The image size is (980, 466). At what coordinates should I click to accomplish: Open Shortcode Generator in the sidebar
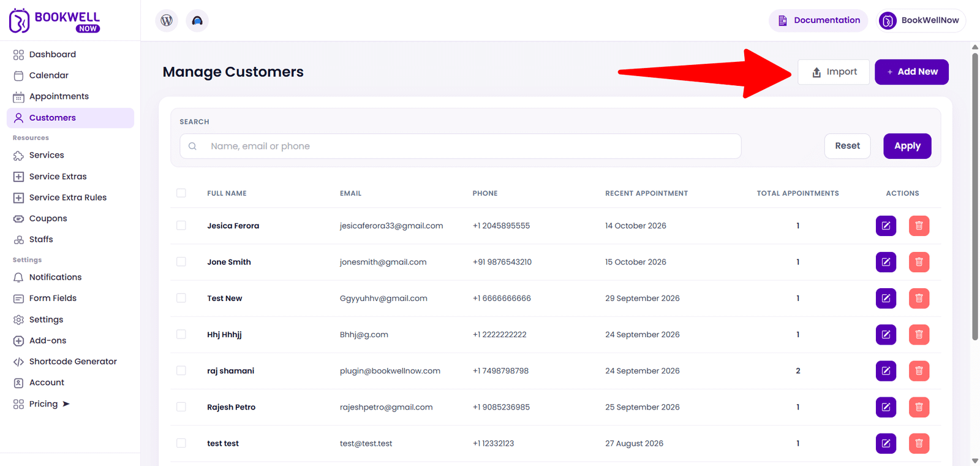point(70,361)
